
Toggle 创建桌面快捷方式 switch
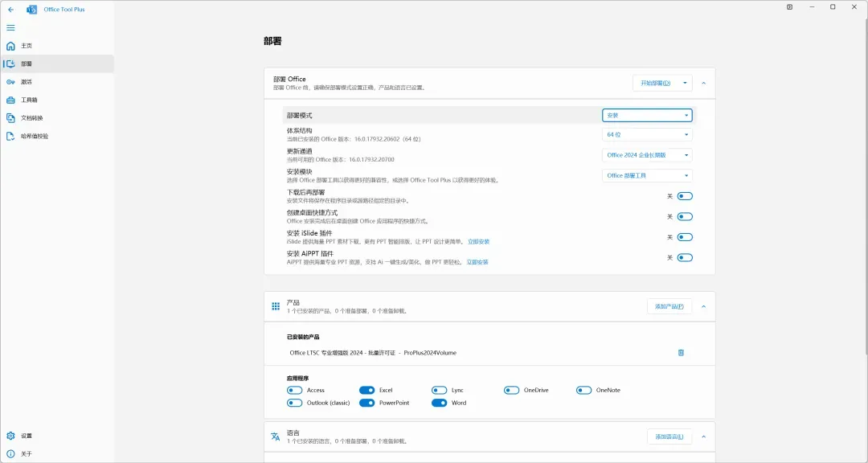(x=685, y=216)
